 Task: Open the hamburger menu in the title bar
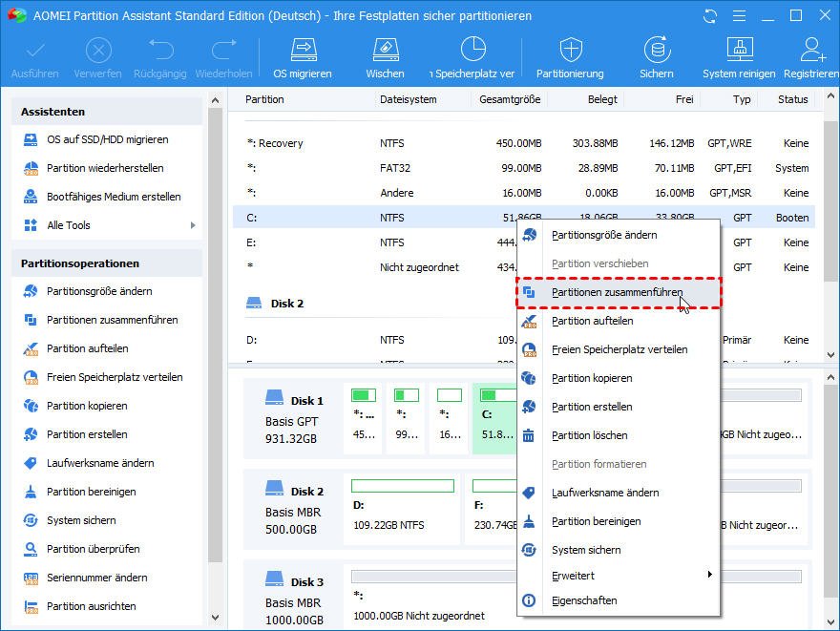(x=739, y=16)
